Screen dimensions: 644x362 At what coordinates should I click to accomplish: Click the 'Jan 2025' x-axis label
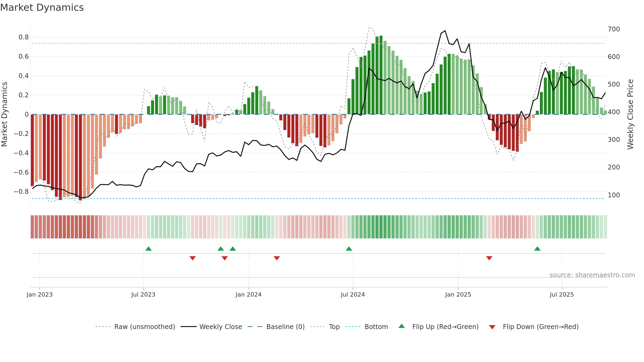[x=458, y=294]
